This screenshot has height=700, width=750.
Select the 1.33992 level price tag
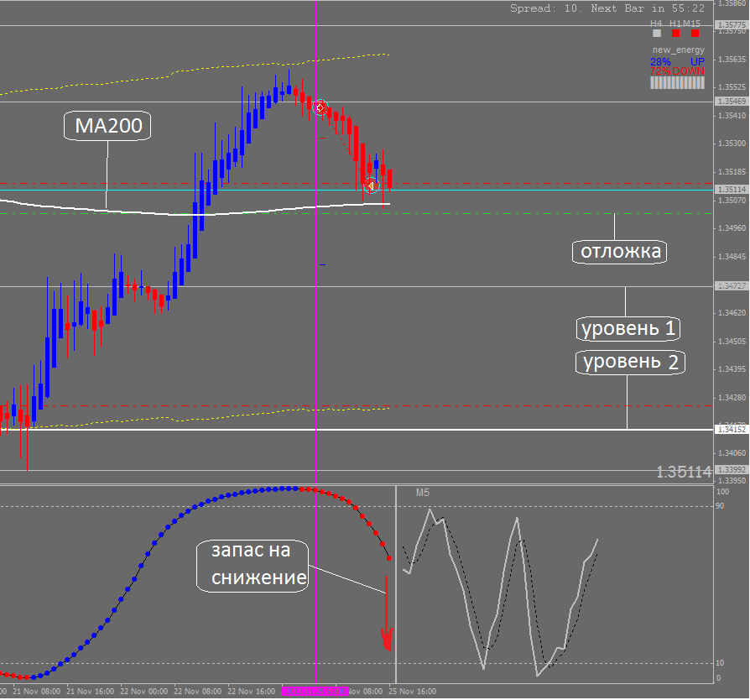click(732, 469)
